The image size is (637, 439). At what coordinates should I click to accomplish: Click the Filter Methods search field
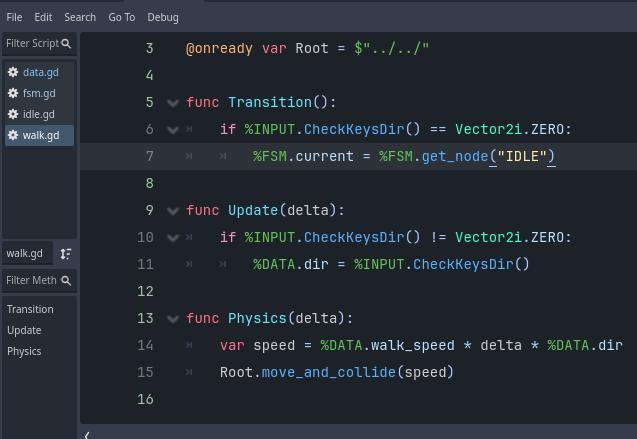39,281
